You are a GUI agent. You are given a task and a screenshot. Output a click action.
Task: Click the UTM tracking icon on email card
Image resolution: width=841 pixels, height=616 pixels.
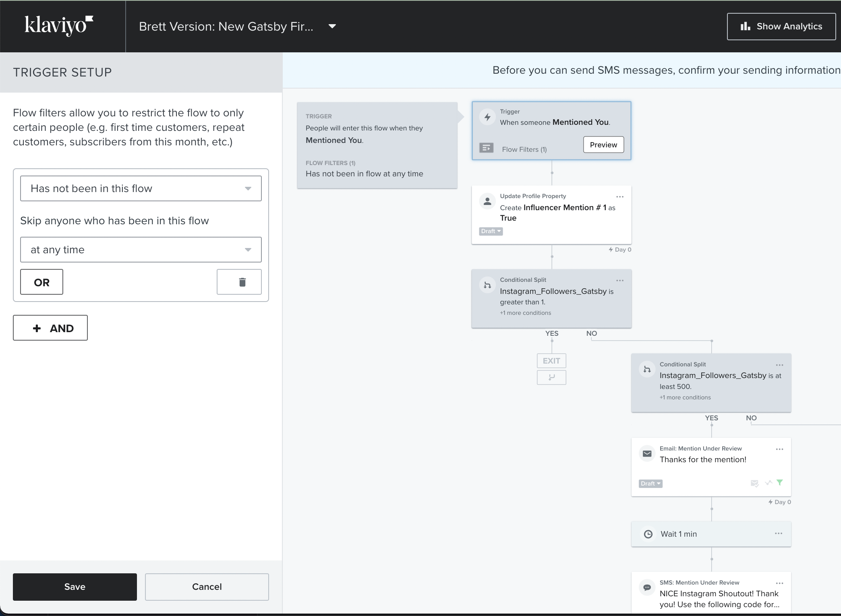pos(768,482)
